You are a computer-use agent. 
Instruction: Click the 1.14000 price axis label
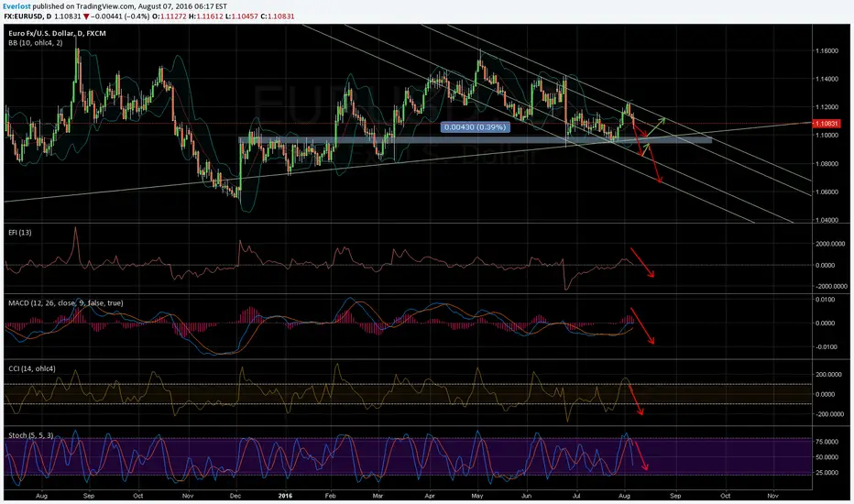pyautogui.click(x=827, y=79)
